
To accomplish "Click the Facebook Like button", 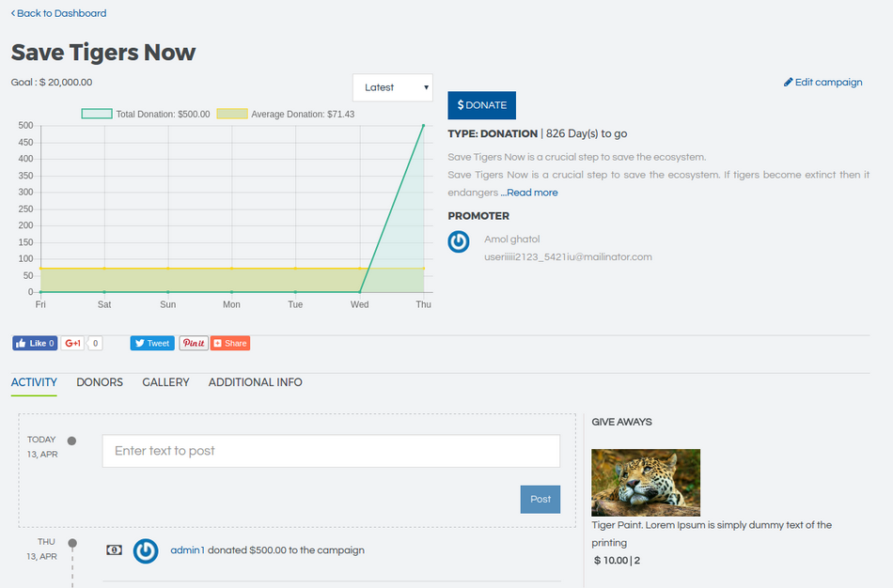I will [x=34, y=344].
